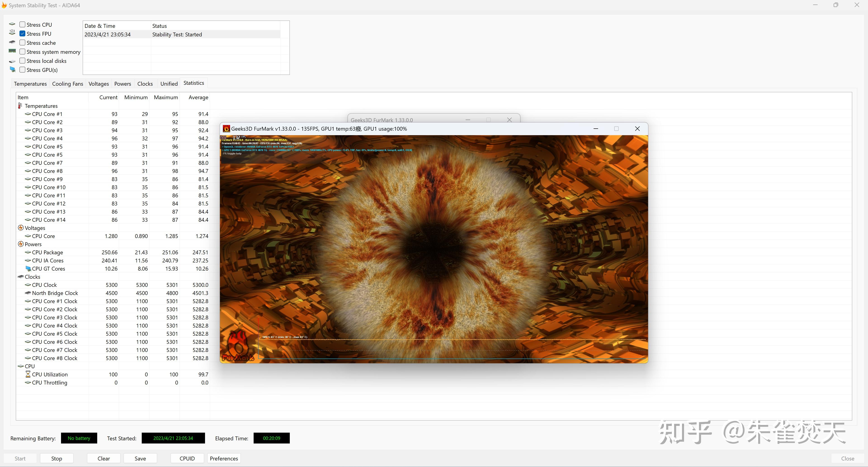Minimize the FurMark v1.33.0.0 render window

tap(596, 129)
